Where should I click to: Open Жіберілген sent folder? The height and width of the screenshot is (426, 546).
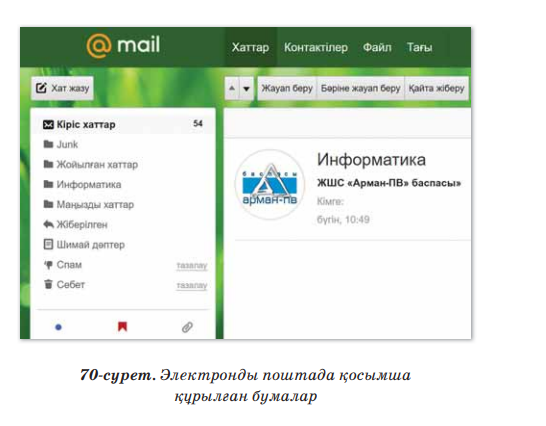[x=76, y=225]
